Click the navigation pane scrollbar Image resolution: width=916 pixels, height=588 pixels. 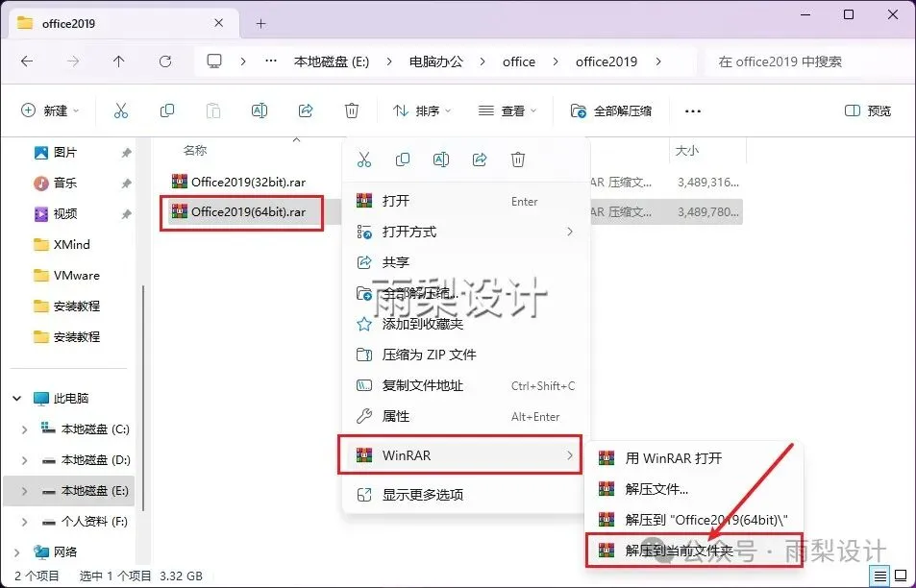click(143, 397)
